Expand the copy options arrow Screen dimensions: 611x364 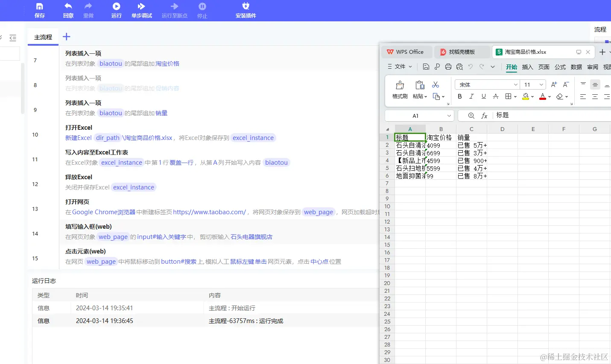pos(443,97)
